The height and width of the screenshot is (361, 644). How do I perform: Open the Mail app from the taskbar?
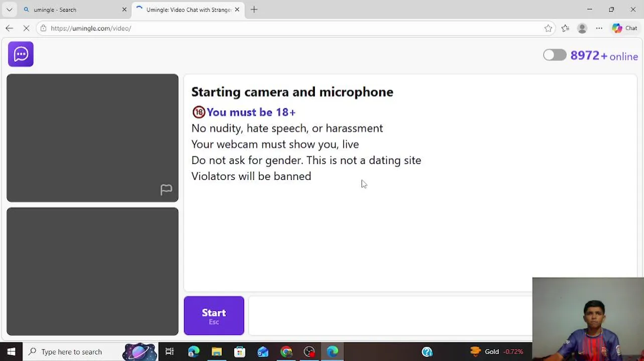point(263,352)
